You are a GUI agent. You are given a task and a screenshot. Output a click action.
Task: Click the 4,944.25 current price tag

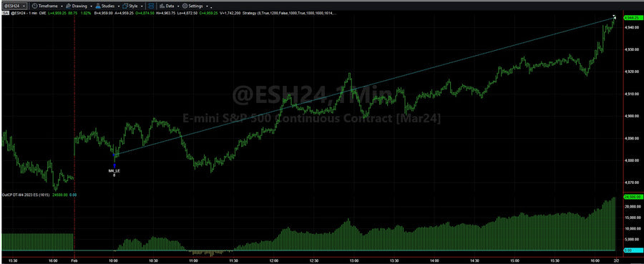click(633, 18)
